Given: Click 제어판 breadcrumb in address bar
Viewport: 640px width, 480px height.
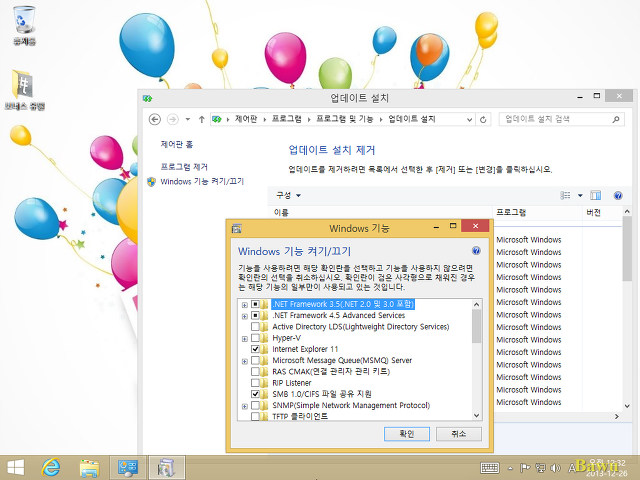Looking at the screenshot, I should [x=246, y=119].
